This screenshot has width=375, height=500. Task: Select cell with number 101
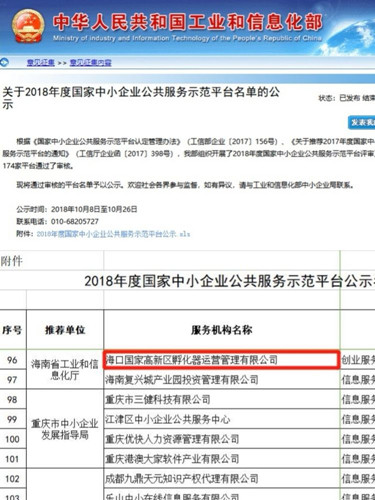click(x=12, y=459)
